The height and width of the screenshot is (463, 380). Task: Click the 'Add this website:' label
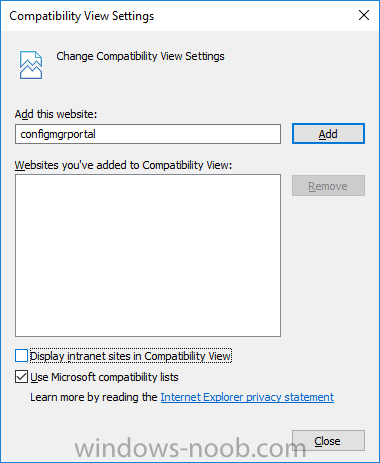click(x=56, y=114)
